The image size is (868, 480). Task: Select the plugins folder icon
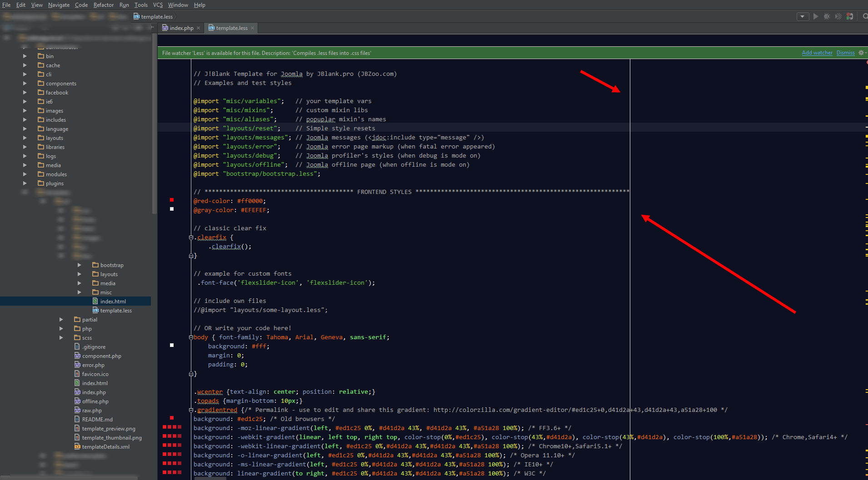click(41, 183)
